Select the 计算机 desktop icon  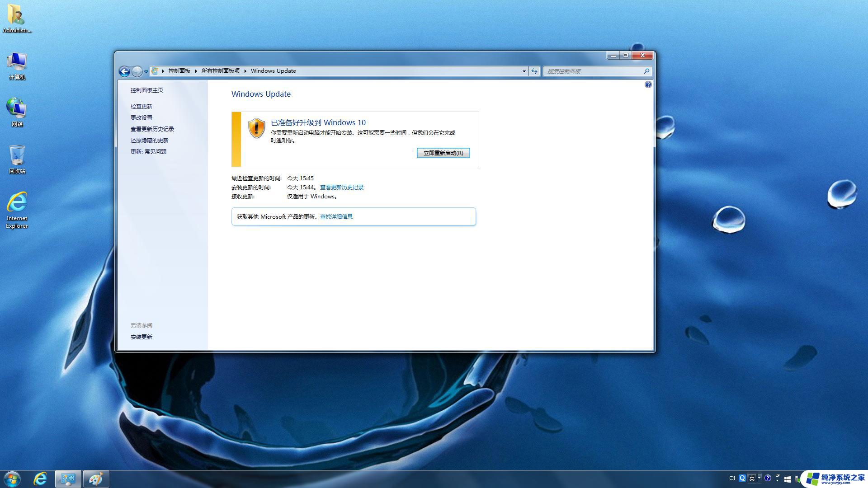pos(17,66)
